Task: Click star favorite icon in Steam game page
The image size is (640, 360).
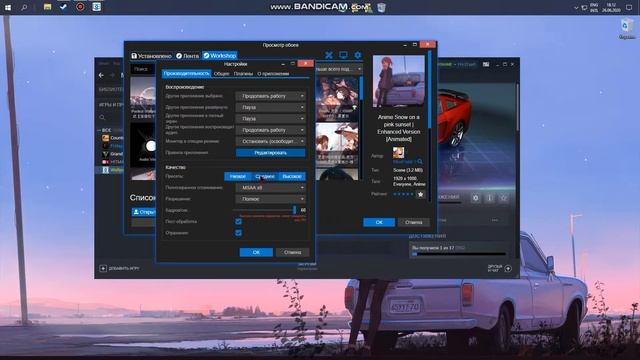Action: click(x=504, y=198)
